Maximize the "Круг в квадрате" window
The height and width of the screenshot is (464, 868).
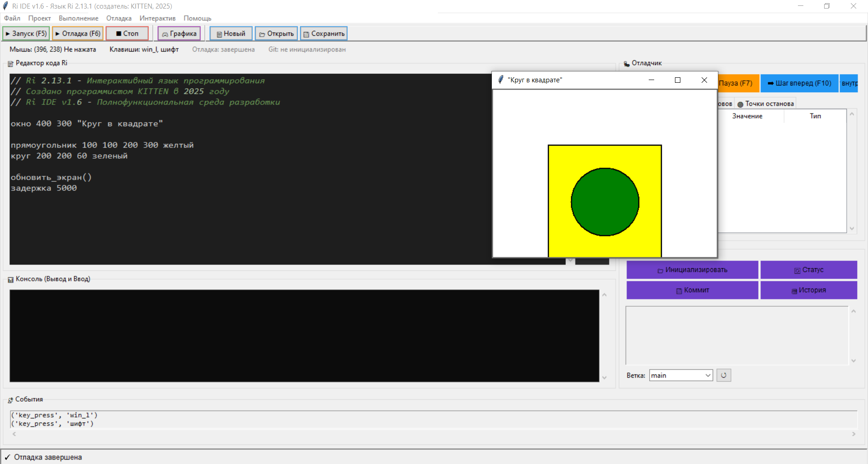coord(678,80)
